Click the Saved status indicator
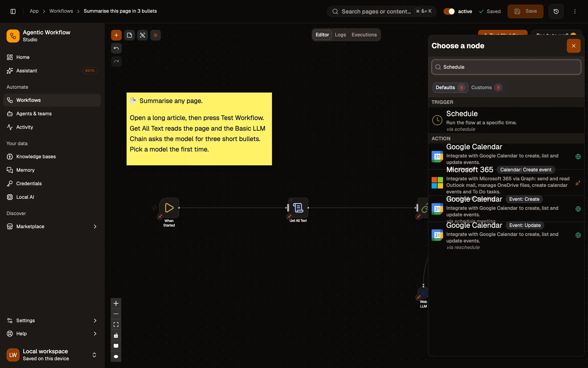 pos(490,11)
